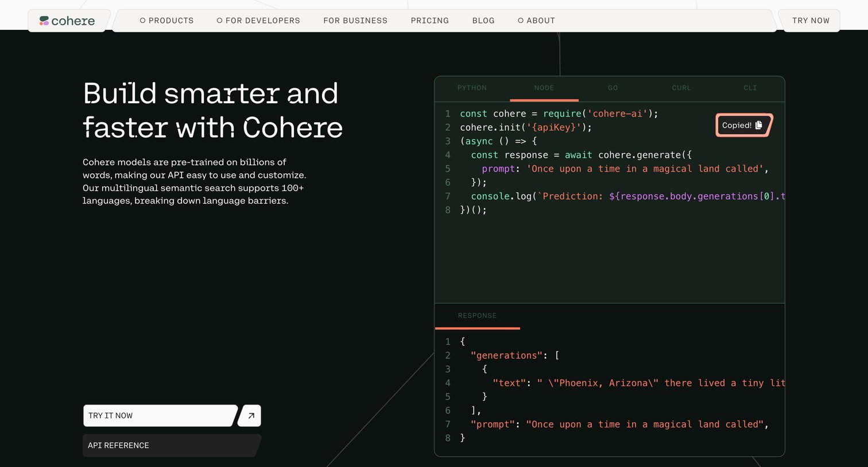Image resolution: width=868 pixels, height=467 pixels.
Task: Click code line "cohere.init('{apiKey}');"
Action: click(526, 127)
